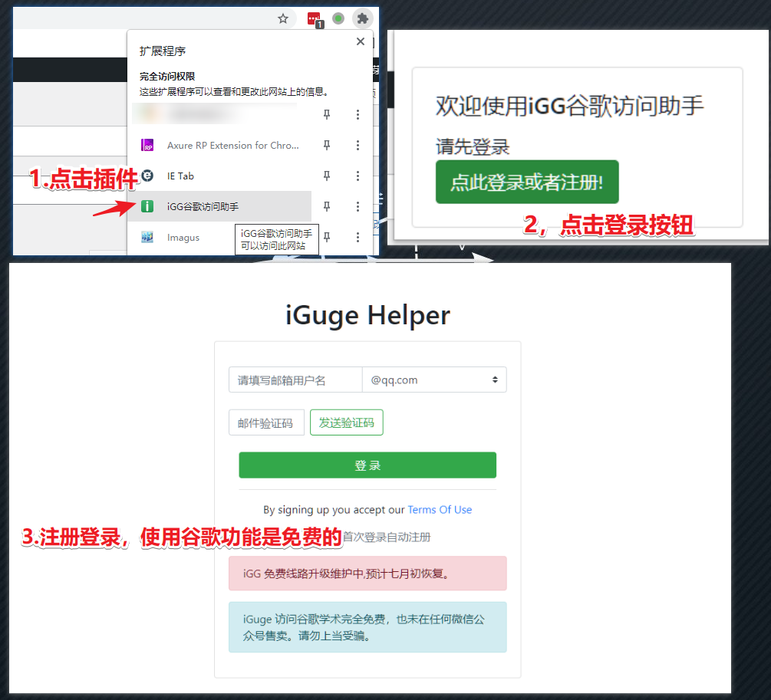This screenshot has height=700, width=771.
Task: Pin the IE Tab extension
Action: [327, 176]
